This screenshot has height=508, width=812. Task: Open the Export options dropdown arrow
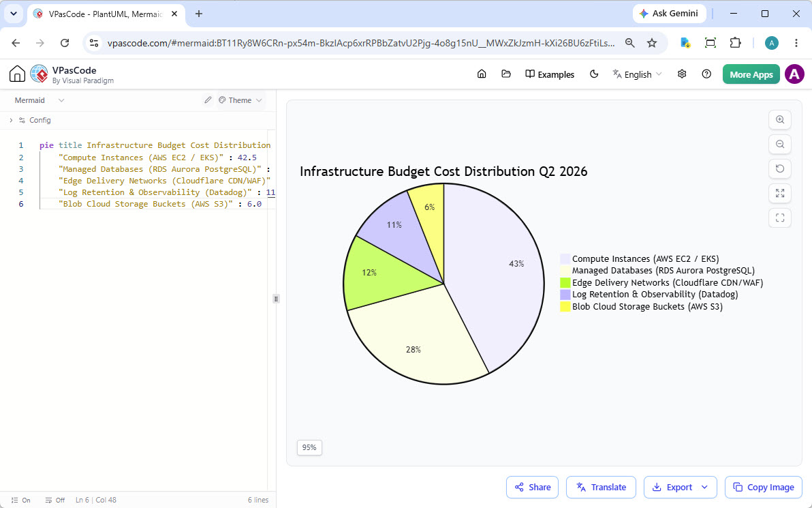coord(704,488)
